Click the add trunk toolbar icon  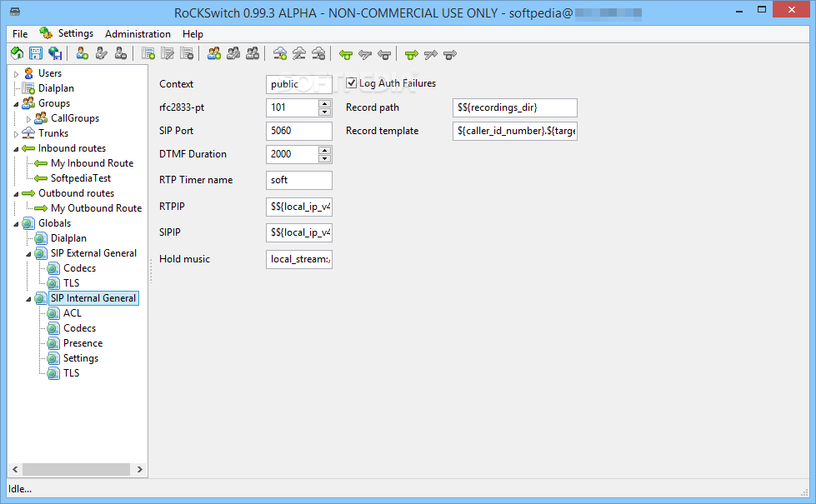(x=280, y=53)
